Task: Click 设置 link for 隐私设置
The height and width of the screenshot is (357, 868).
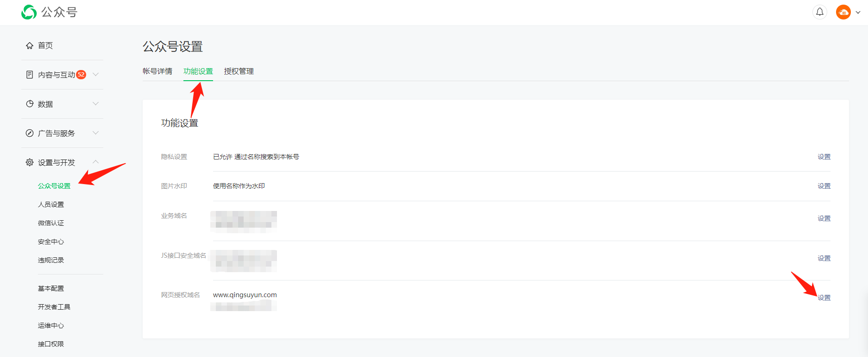Action: pyautogui.click(x=824, y=157)
